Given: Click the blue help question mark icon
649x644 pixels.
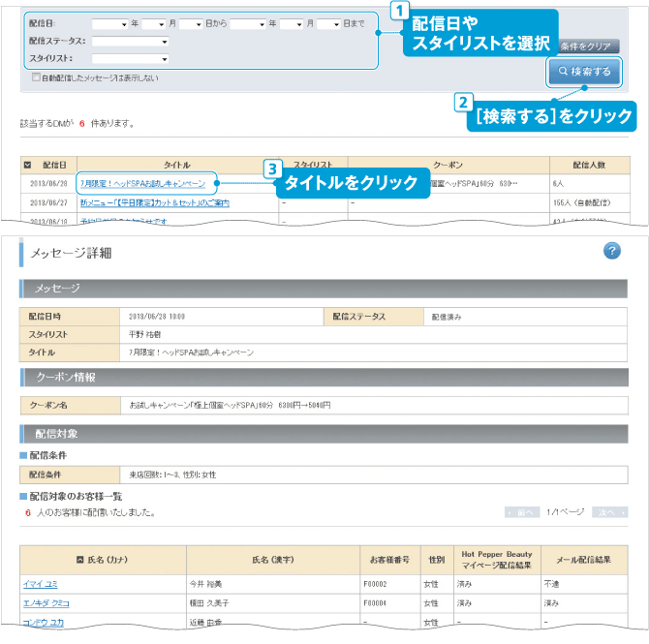Looking at the screenshot, I should (611, 251).
